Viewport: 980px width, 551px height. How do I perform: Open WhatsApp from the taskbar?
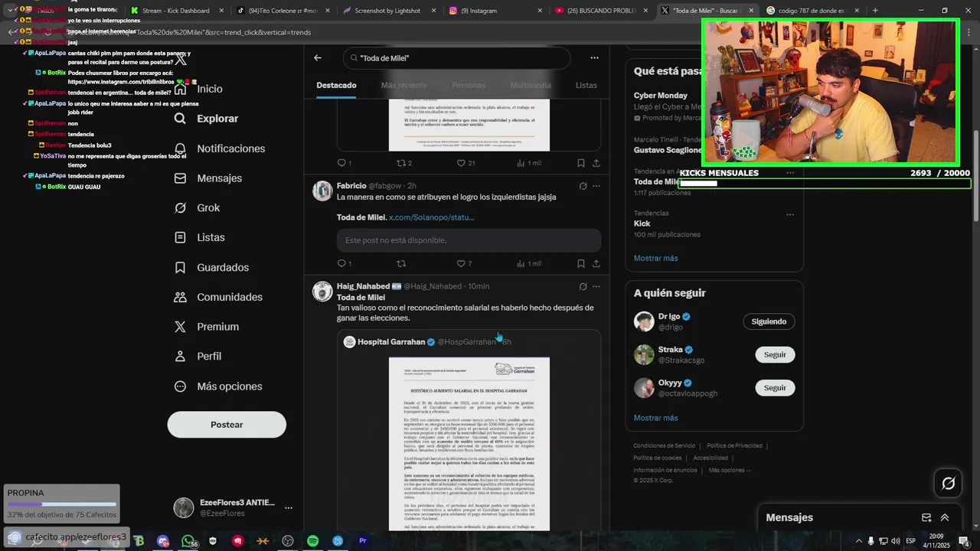(188, 541)
